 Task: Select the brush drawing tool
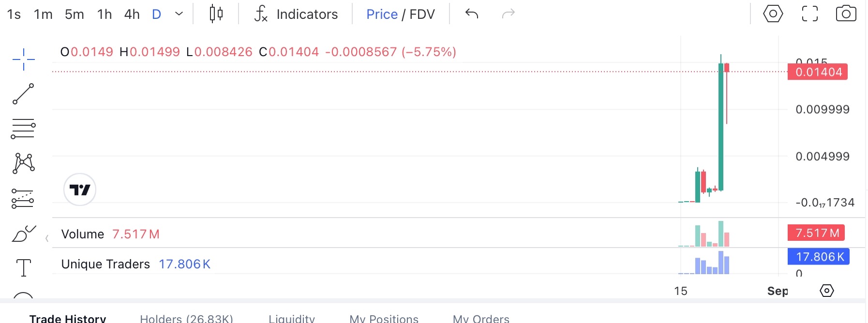(24, 234)
